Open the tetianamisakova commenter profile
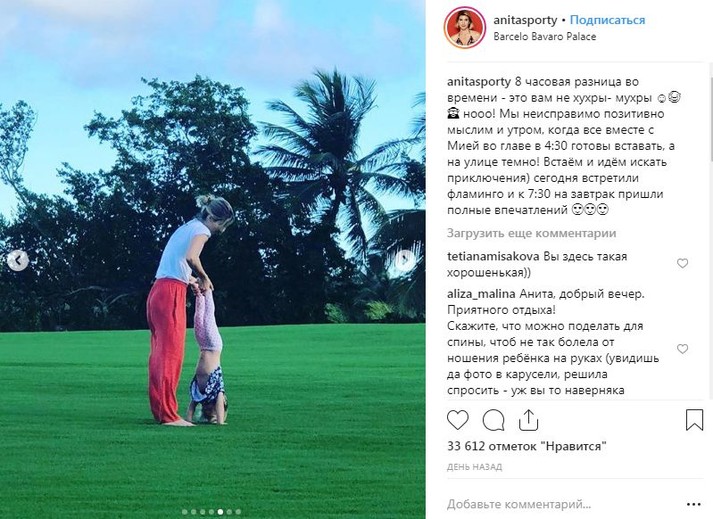This screenshot has width=713, height=519. point(493,257)
